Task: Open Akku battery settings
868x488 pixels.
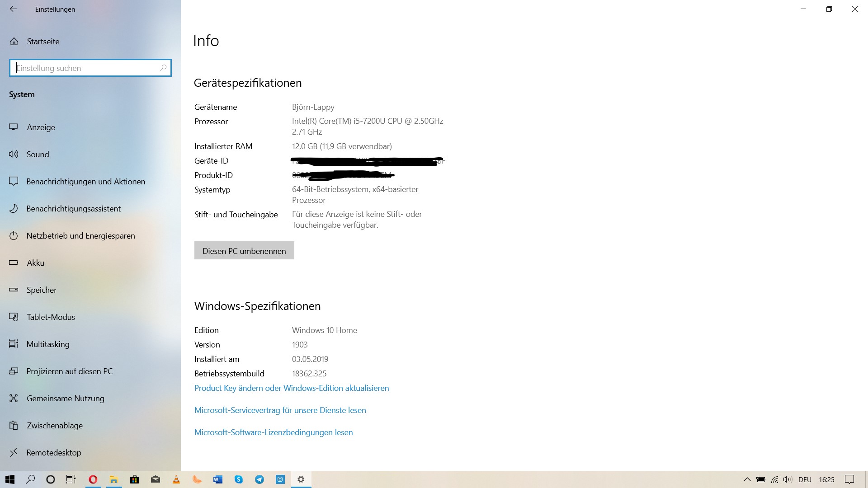Action: pos(35,263)
